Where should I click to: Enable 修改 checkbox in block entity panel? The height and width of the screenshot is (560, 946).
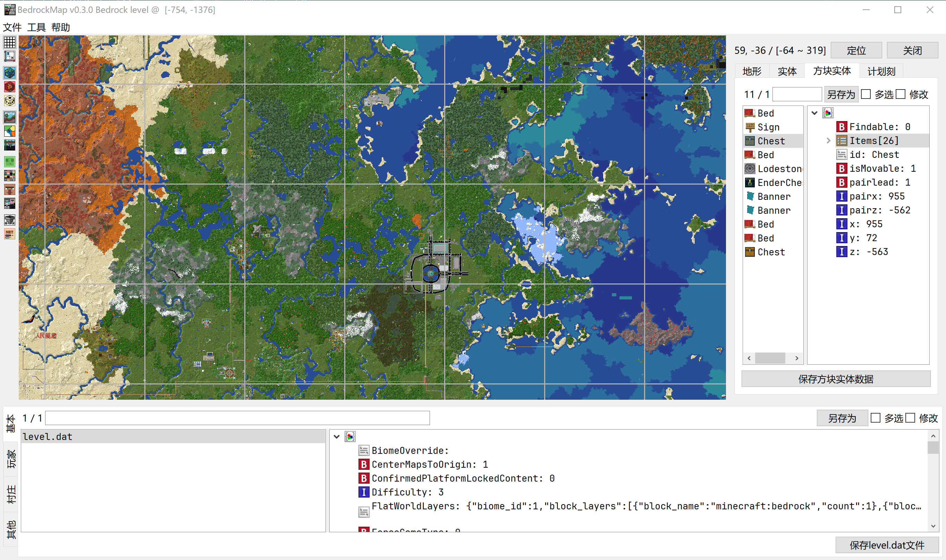901,94
